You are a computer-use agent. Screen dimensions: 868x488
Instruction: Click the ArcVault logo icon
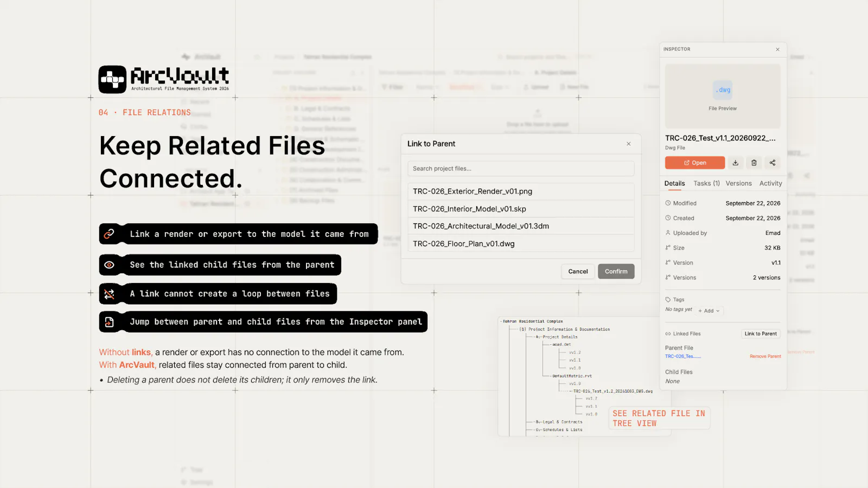(x=112, y=79)
